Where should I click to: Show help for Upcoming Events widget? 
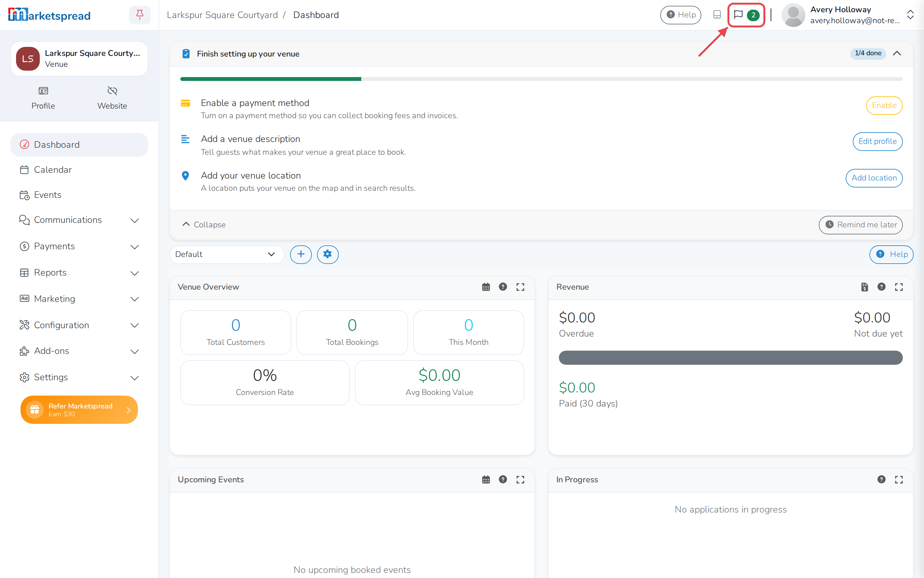[x=503, y=479]
